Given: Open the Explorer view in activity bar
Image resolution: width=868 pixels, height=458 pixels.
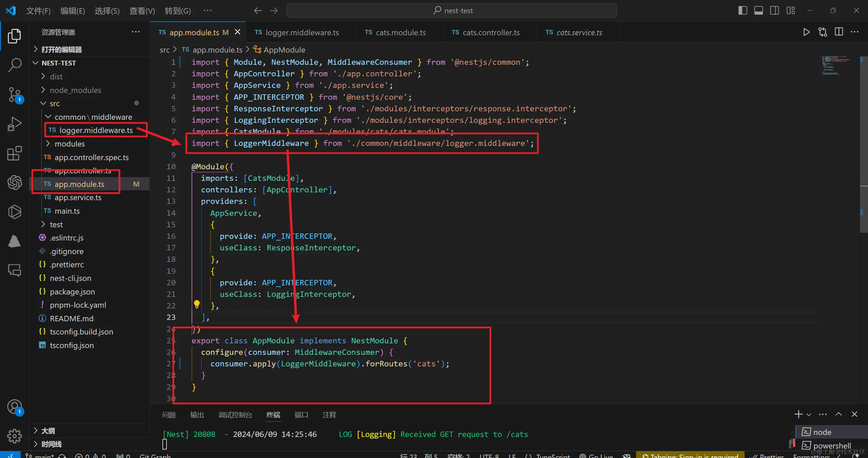Looking at the screenshot, I should click(14, 36).
